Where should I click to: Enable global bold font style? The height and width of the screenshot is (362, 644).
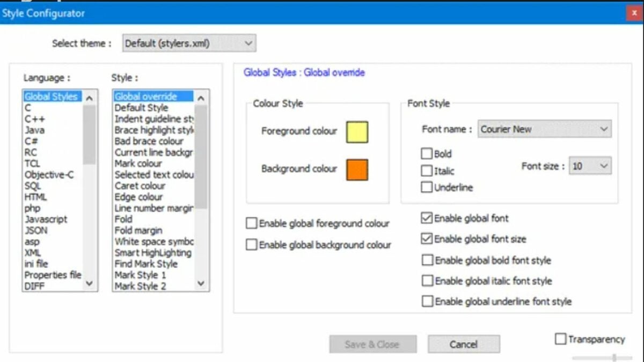[427, 260]
